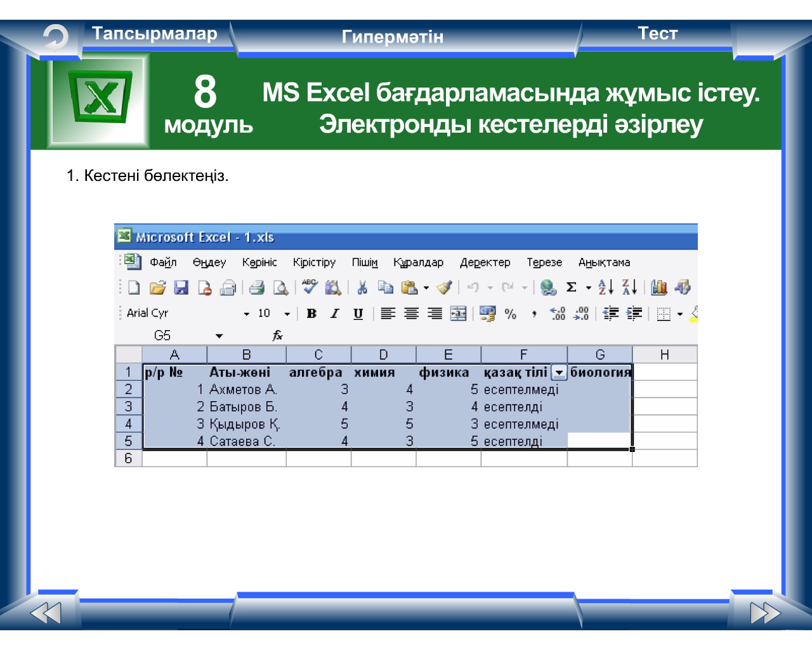Screen dimensions: 812x650
Task: Click the AutoSum sigma icon
Action: [572, 288]
